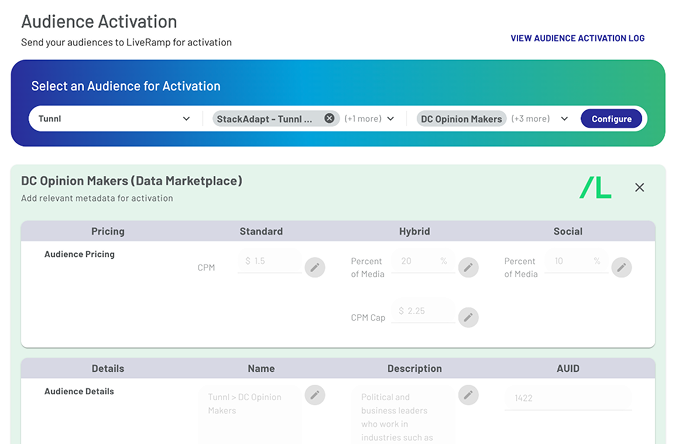This screenshot has width=679, height=444.
Task: Click the Social percent input showing 10
Action: click(576, 261)
